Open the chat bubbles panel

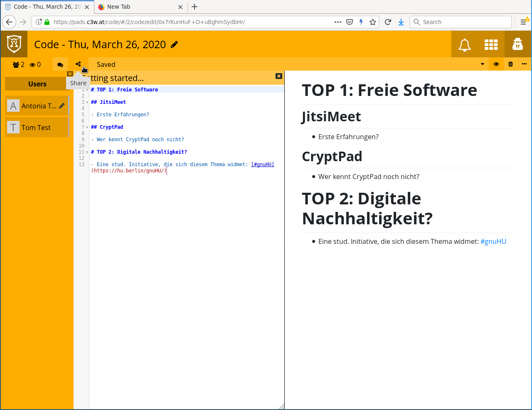[x=60, y=64]
